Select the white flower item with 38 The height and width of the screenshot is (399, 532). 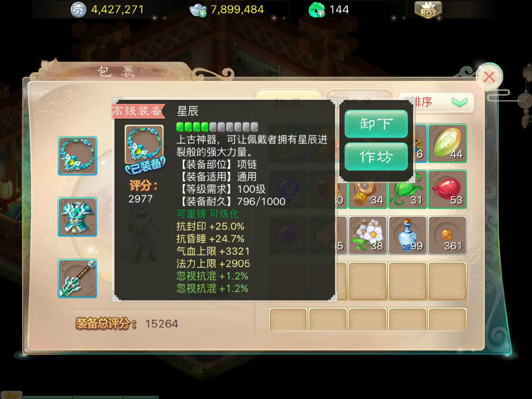coord(368,235)
